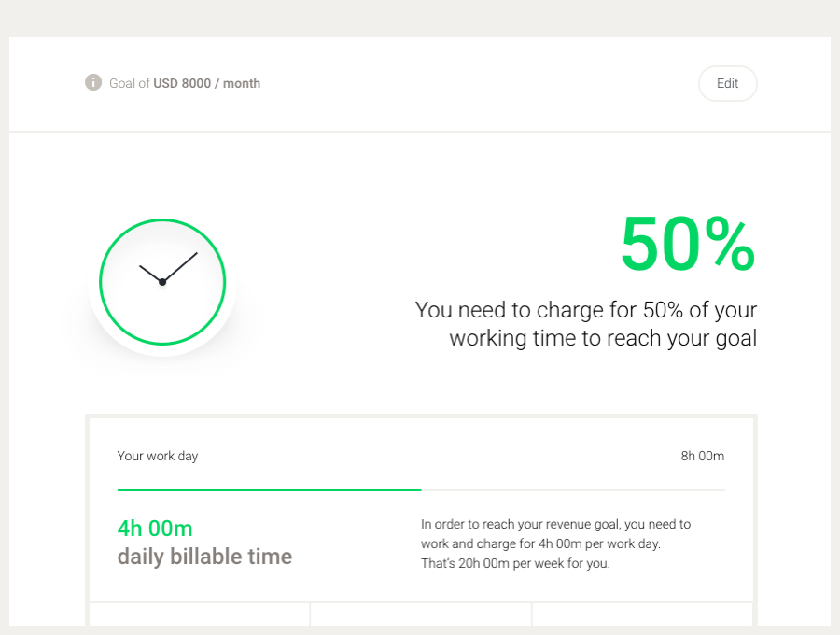Select the green clock illustration
840x635 pixels.
[161, 282]
